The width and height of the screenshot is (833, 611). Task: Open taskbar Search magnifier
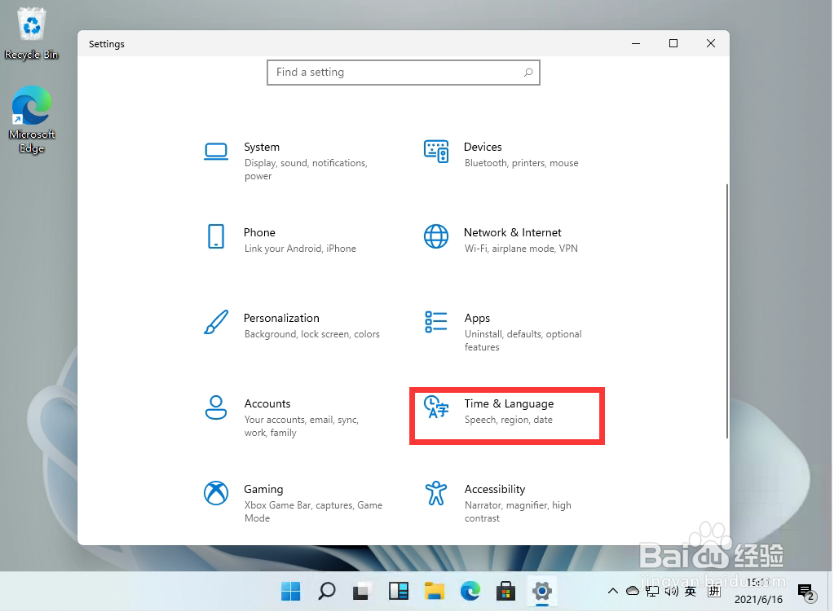click(x=327, y=591)
